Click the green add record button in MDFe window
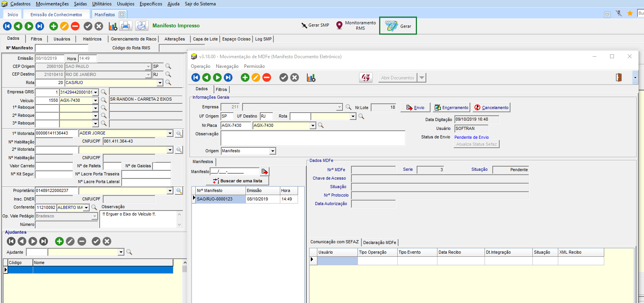This screenshot has height=303, width=644. coord(245,77)
